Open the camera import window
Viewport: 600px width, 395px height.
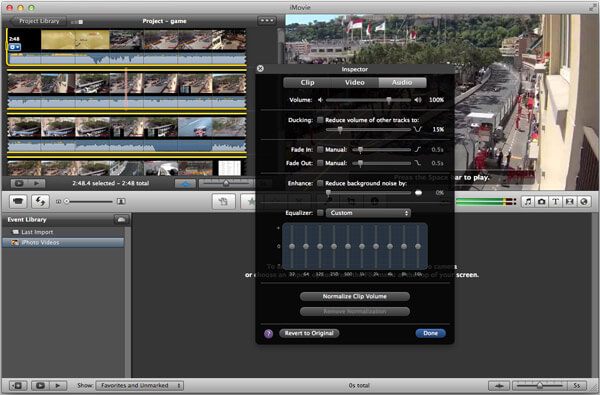point(18,201)
